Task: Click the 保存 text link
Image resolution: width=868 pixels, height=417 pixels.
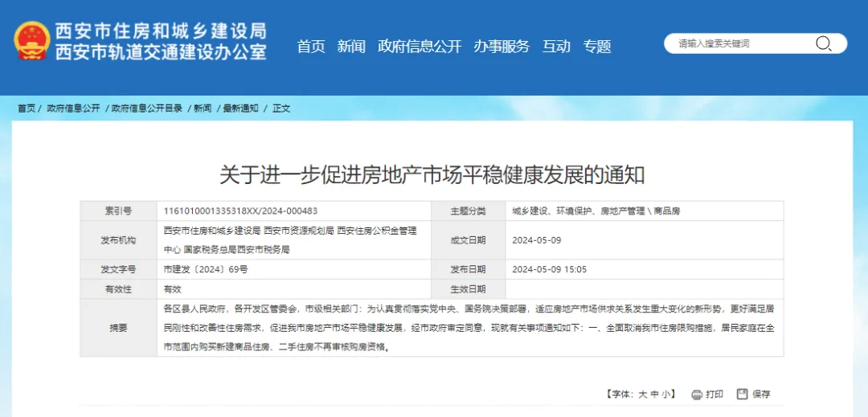Action: (761, 395)
